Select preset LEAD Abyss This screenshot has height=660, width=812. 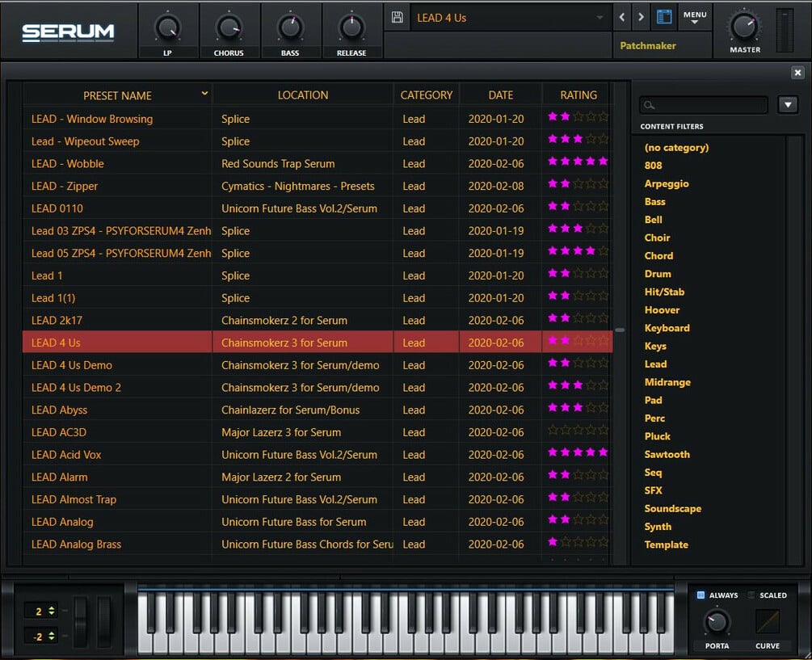[59, 410]
